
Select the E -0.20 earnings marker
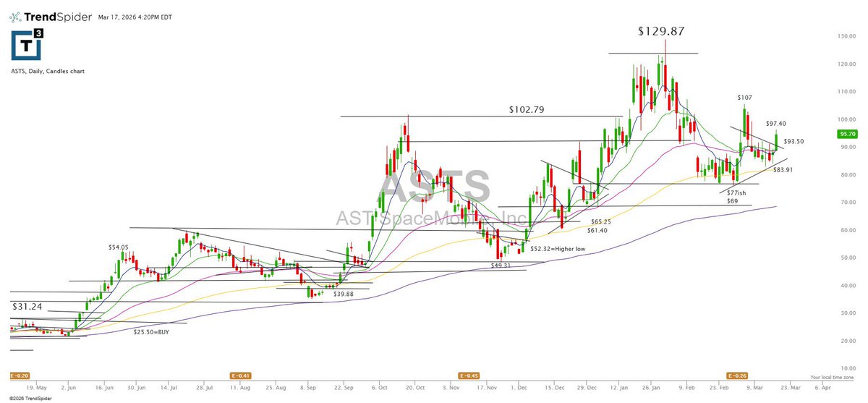19,376
